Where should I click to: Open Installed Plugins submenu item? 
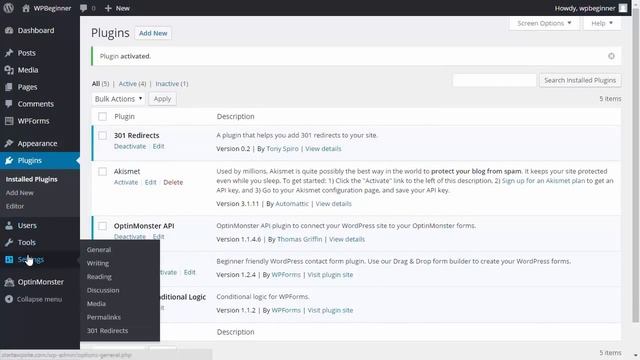tap(31, 179)
